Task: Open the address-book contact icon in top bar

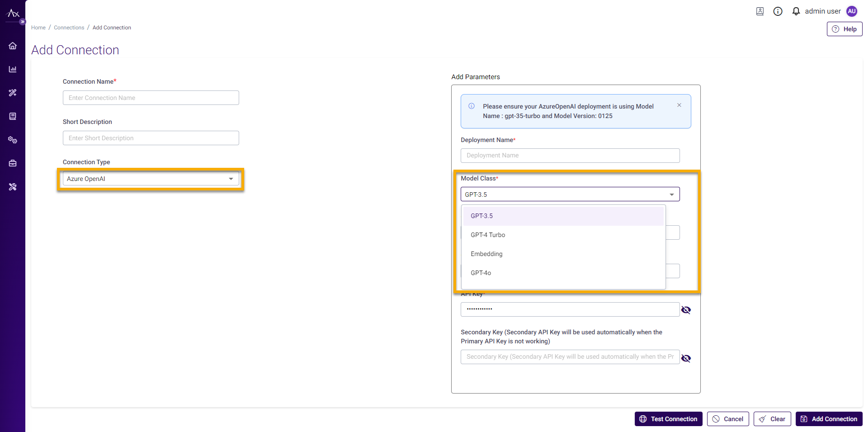Action: coord(760,11)
